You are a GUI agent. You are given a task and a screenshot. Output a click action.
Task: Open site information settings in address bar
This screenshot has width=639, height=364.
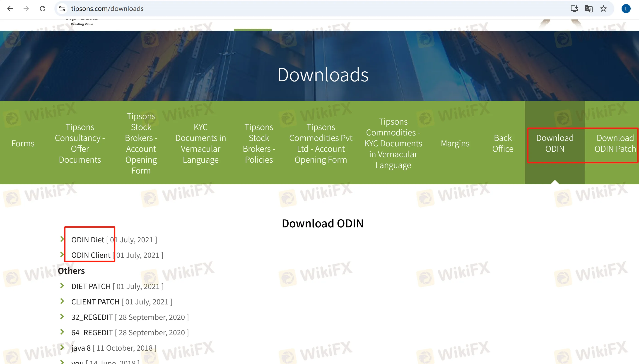[x=62, y=9]
